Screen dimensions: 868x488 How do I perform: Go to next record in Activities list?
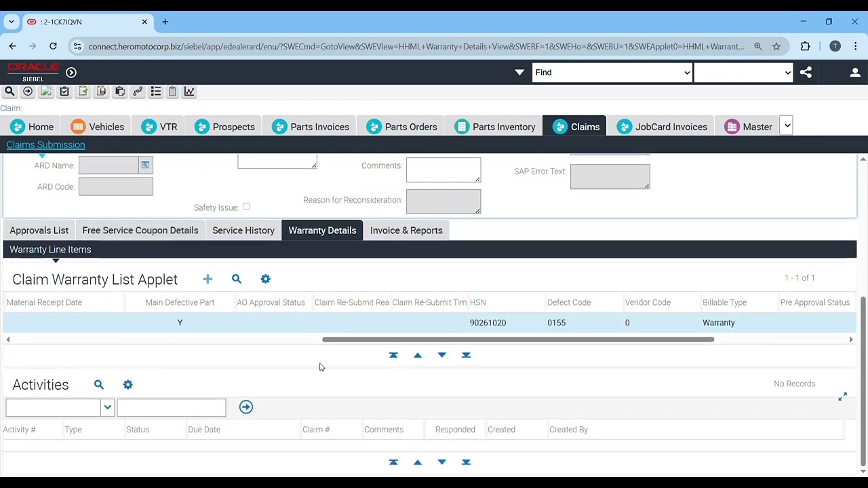(x=442, y=462)
